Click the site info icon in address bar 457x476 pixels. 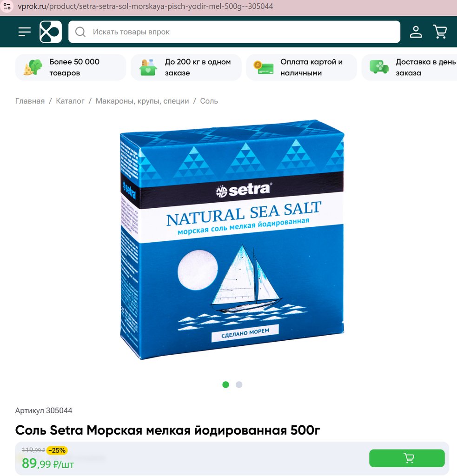7,6
